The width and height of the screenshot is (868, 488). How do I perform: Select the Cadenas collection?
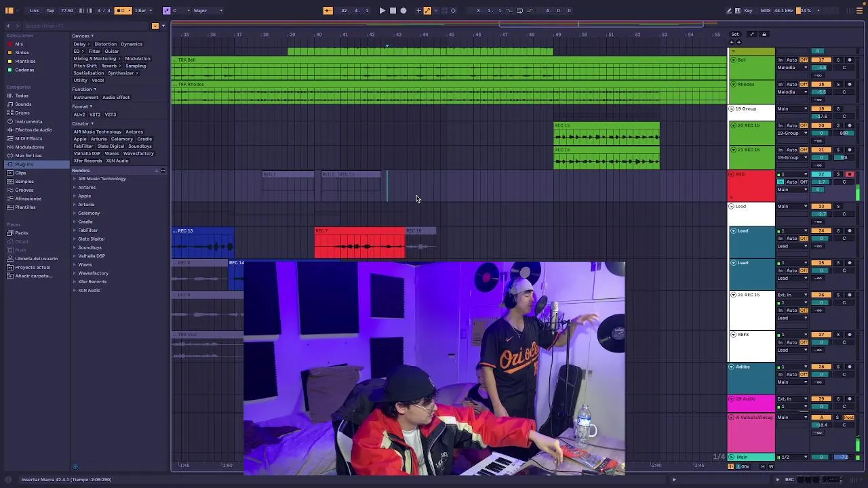(x=24, y=70)
